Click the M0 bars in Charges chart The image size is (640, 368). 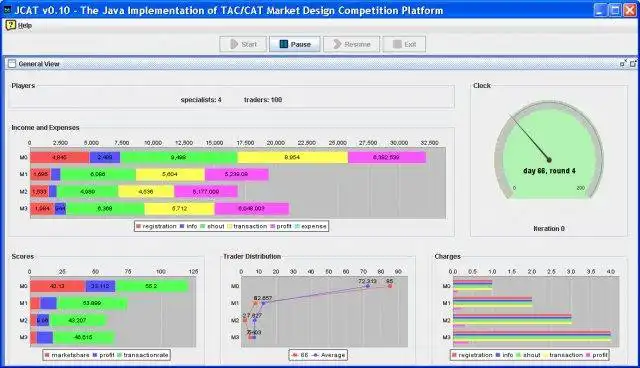tap(473, 286)
